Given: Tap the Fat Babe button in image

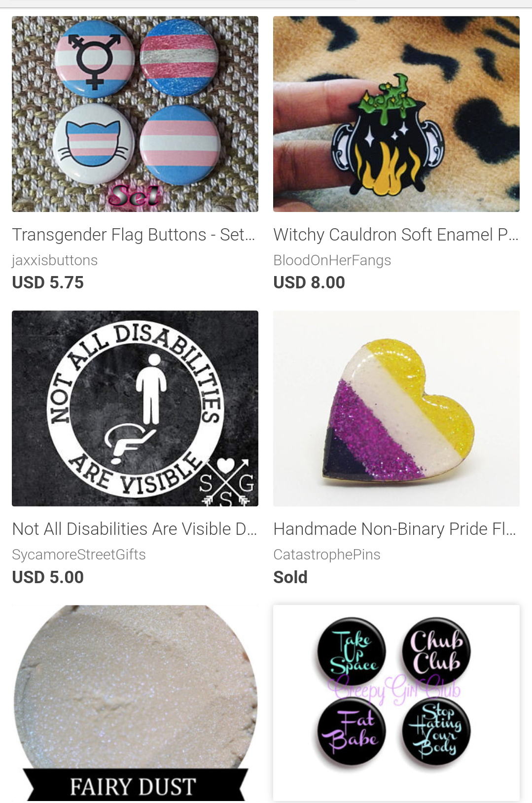Looking at the screenshot, I should tap(352, 732).
